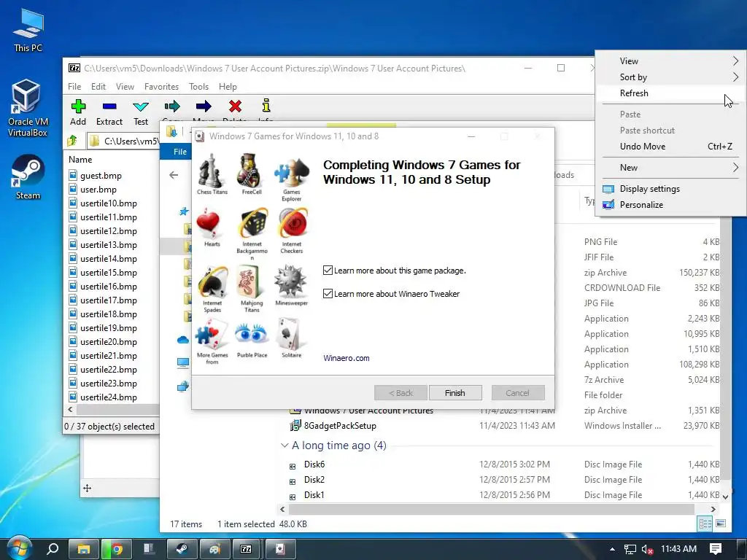Click Explorer horizontal scrollbar track
This screenshot has height=560, width=747.
click(x=491, y=509)
